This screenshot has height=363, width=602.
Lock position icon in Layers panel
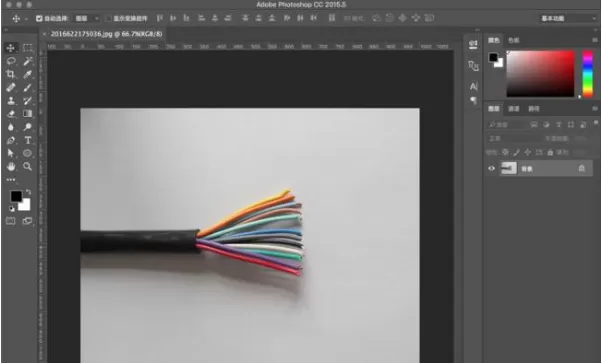point(528,152)
